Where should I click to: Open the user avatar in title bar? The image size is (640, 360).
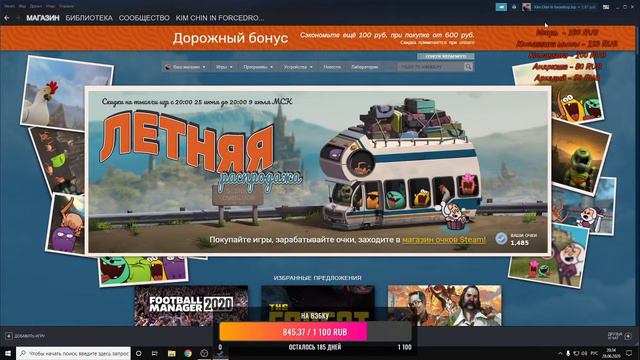point(527,7)
